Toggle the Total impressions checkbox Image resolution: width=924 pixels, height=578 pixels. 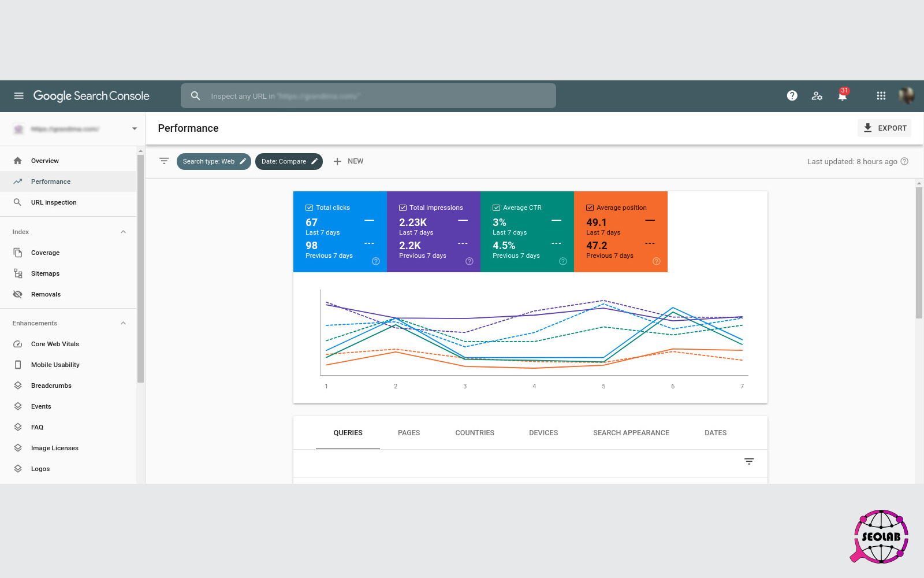403,208
